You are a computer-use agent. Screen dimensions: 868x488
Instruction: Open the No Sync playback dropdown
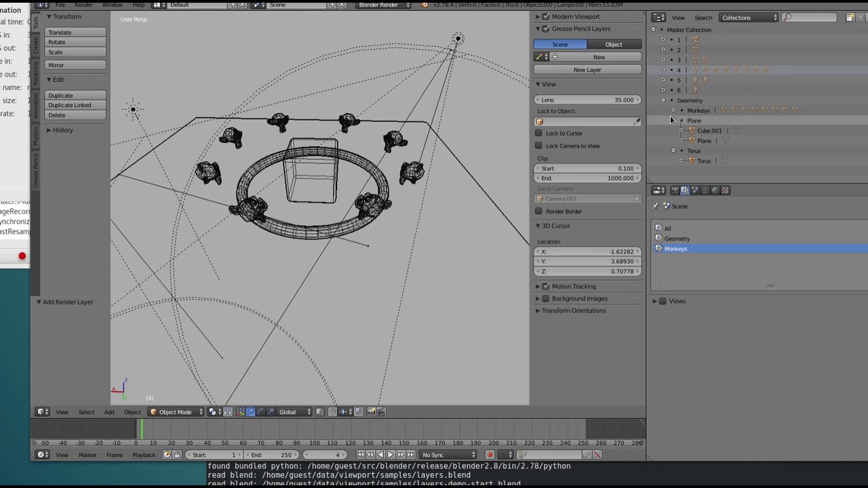click(x=448, y=455)
